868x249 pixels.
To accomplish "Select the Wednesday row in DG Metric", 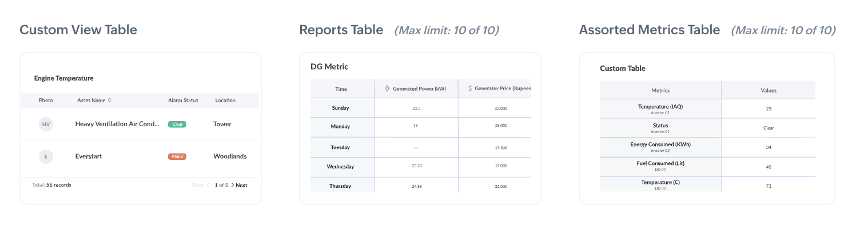I will 341,167.
